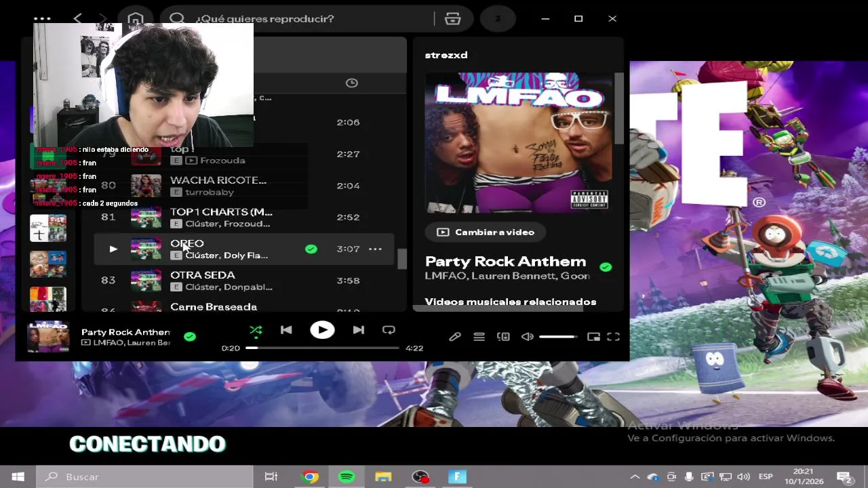Open Task View on the taskbar
The width and height of the screenshot is (868, 488).
pos(271,477)
